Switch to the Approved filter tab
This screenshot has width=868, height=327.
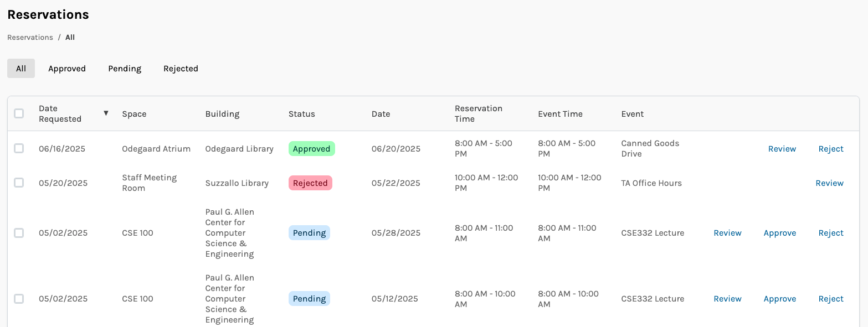(66, 68)
